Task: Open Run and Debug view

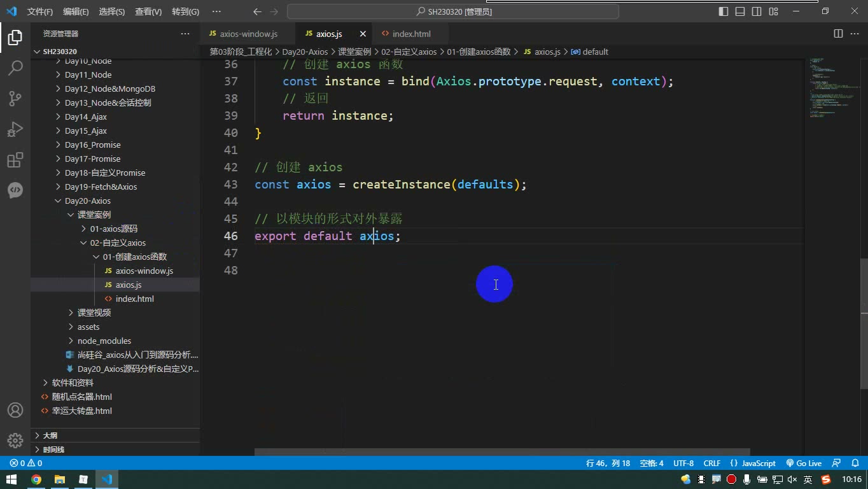Action: (15, 129)
